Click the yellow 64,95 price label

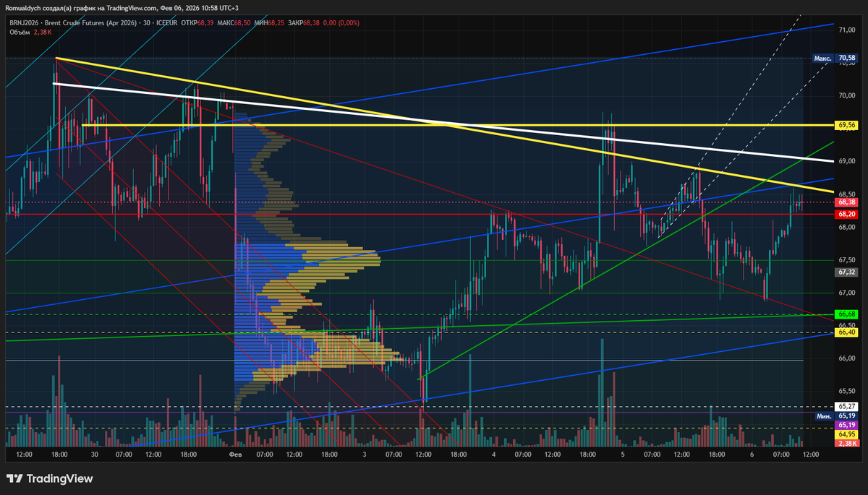click(847, 435)
